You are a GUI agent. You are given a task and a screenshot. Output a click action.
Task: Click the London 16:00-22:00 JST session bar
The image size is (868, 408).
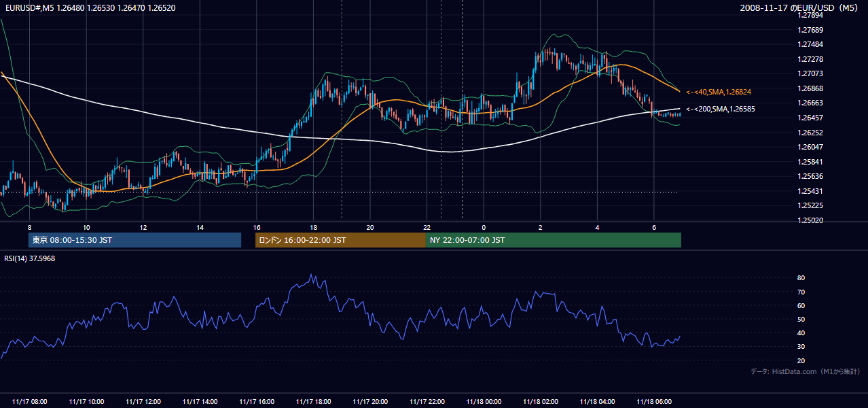click(x=340, y=240)
